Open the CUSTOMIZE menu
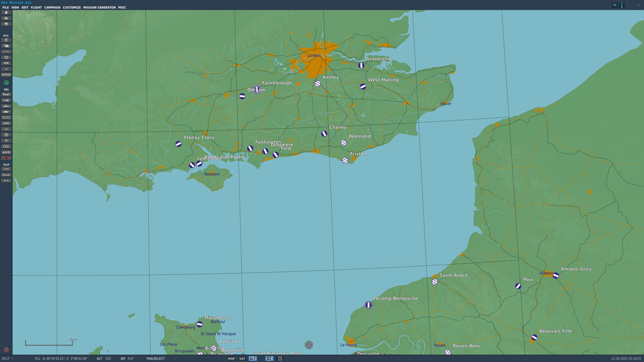Screen dimensions: 644x362 point(71,8)
